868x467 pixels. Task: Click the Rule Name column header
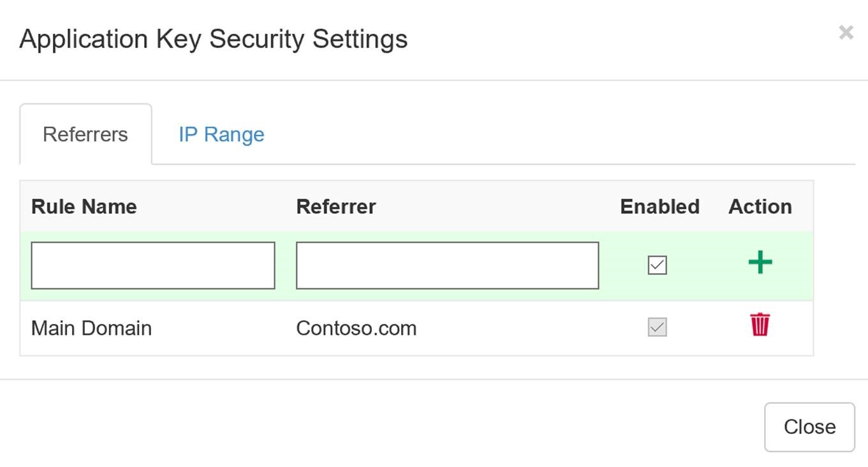(x=84, y=205)
